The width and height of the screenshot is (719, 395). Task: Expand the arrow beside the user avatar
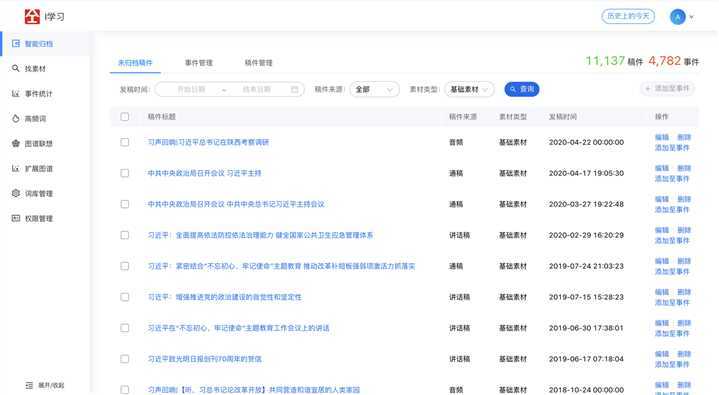[x=691, y=17]
